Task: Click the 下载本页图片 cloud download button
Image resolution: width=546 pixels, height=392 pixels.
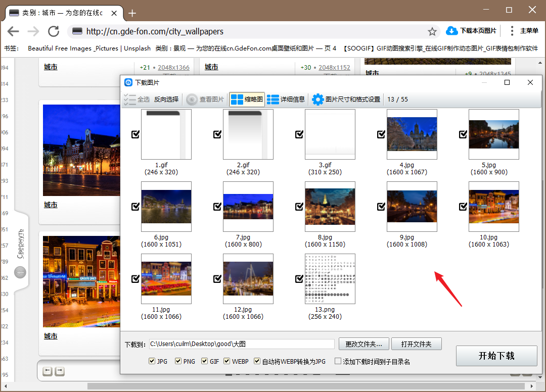Action: pyautogui.click(x=471, y=31)
